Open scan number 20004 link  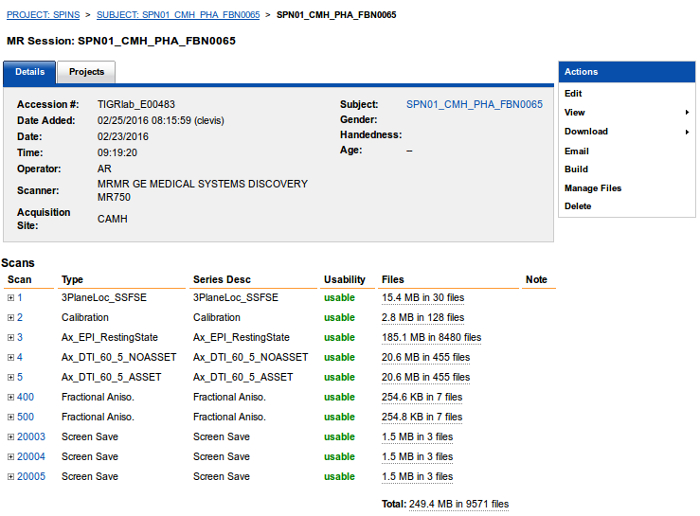(31, 457)
